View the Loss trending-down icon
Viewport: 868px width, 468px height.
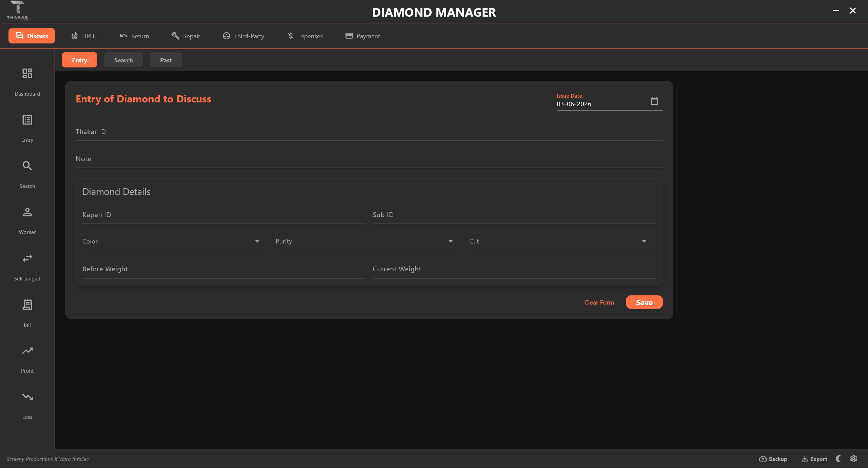point(27,397)
